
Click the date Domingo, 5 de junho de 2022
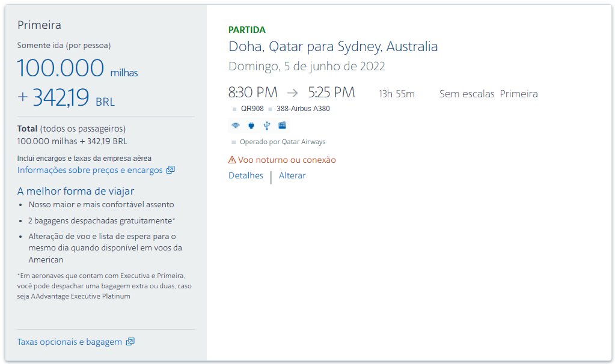click(307, 66)
